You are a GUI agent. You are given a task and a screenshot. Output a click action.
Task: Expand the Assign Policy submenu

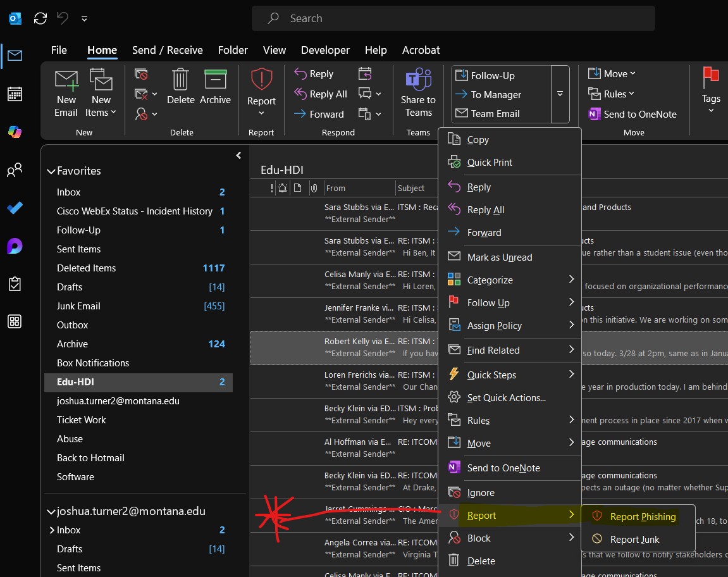(509, 326)
